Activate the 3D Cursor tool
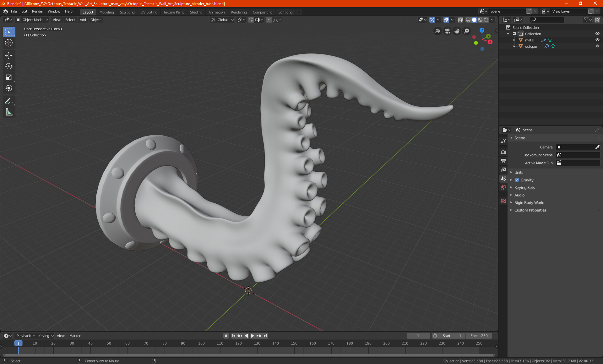This screenshot has width=603, height=364. (x=9, y=43)
